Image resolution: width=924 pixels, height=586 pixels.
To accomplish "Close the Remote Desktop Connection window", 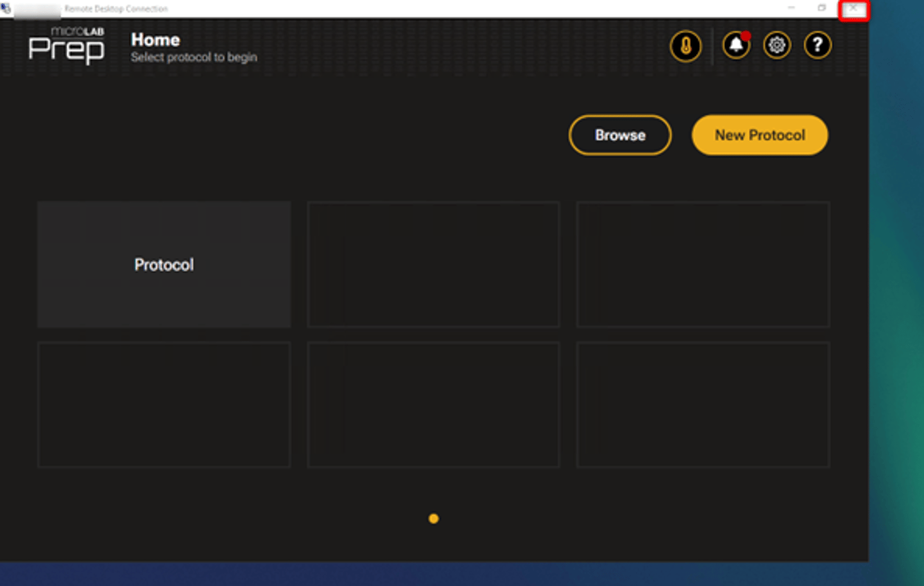I will pyautogui.click(x=853, y=9).
